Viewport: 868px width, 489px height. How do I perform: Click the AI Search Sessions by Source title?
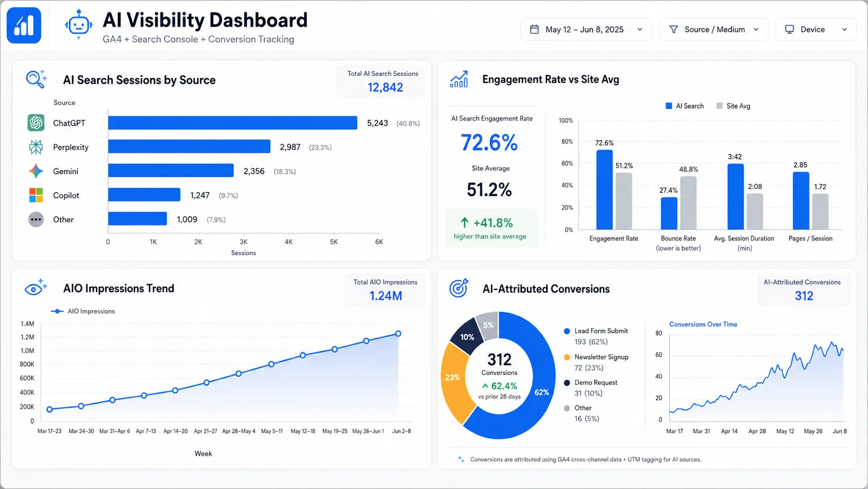(x=139, y=80)
